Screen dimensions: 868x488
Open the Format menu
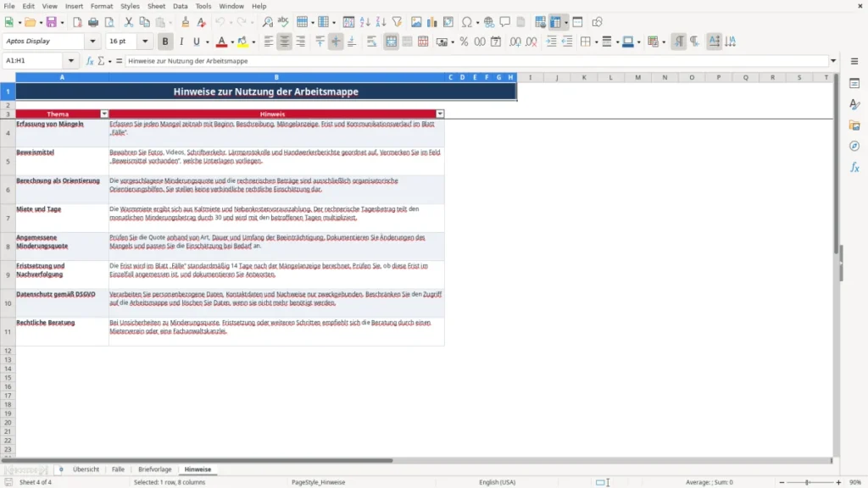pos(102,6)
